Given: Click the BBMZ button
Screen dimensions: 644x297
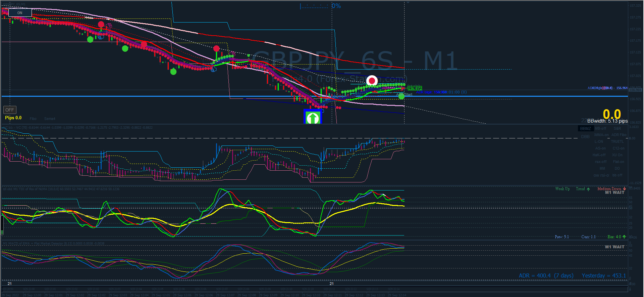Looking at the screenshot, I should (586, 129).
